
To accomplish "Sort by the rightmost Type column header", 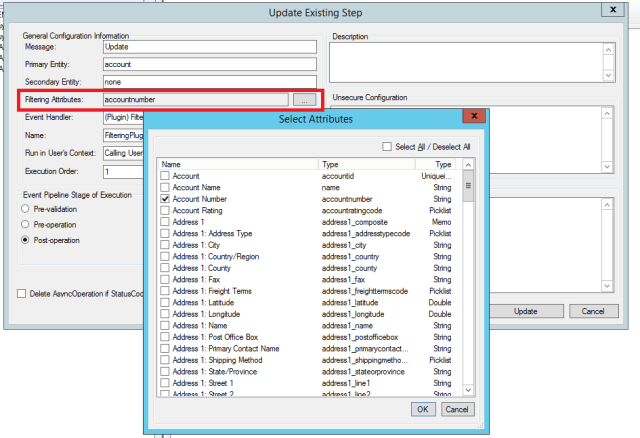I will pos(435,164).
